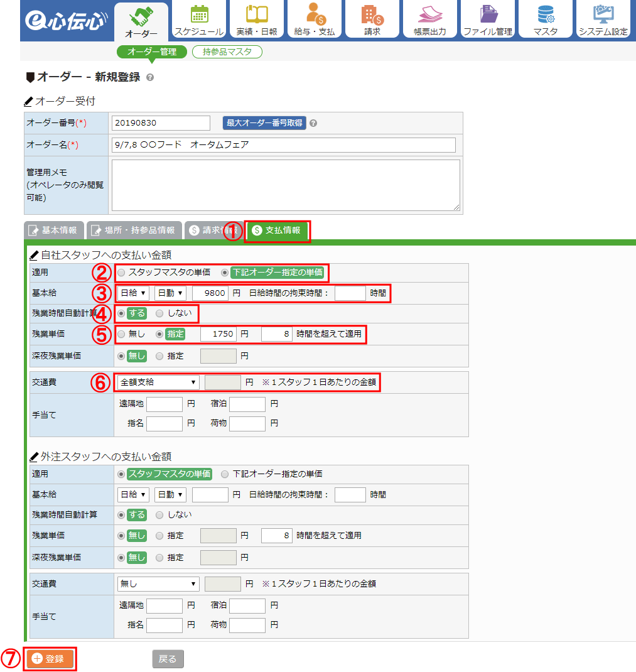636x672 pixels.
Task: Select しない for 外注 残業時間自動計算
Action: (159, 515)
